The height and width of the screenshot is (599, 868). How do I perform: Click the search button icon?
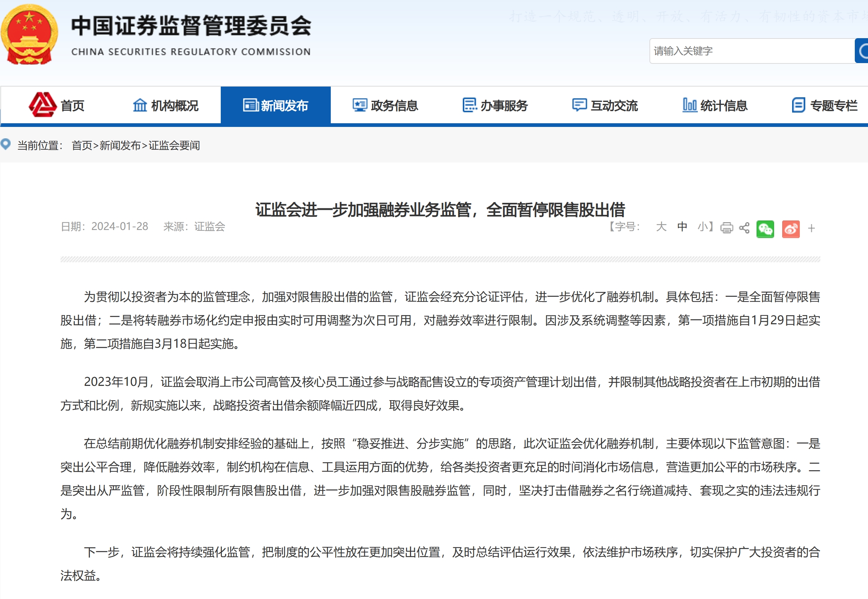862,51
